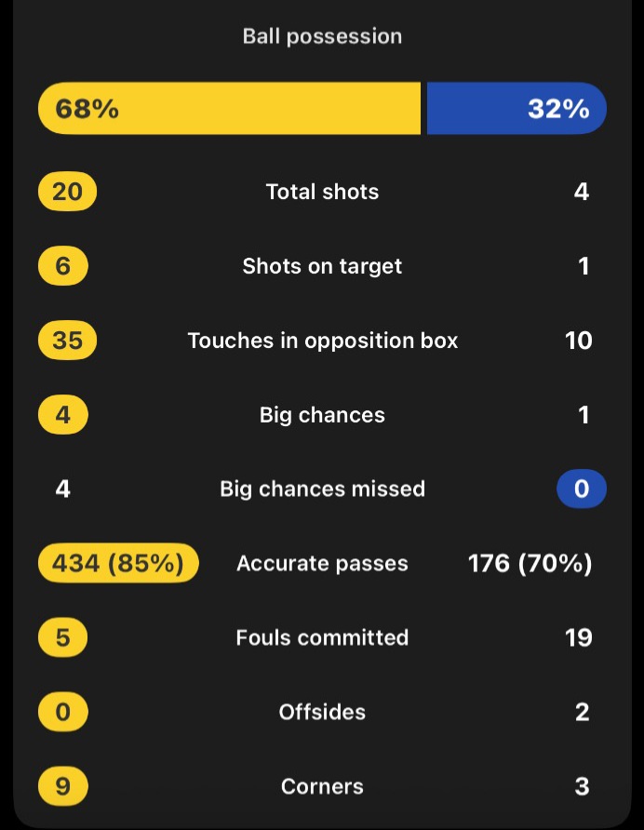Select the Corners stat label
Image resolution: width=644 pixels, height=830 pixels.
point(322,786)
